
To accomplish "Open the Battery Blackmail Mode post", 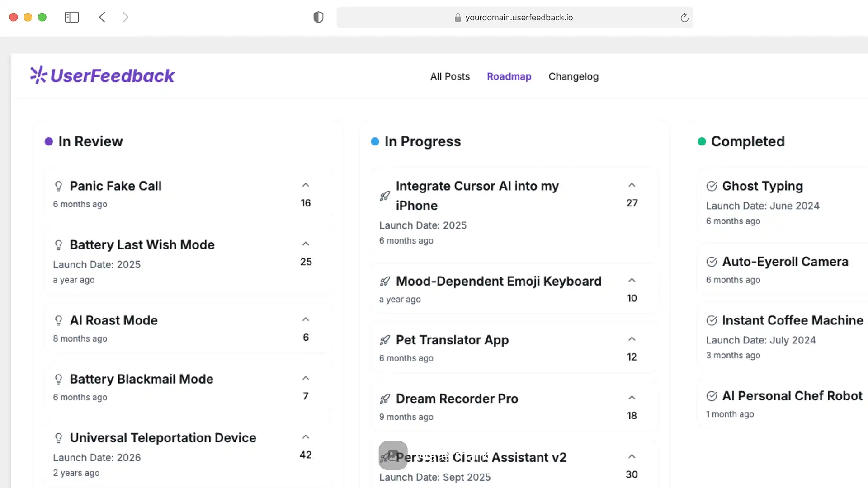I will click(x=141, y=379).
